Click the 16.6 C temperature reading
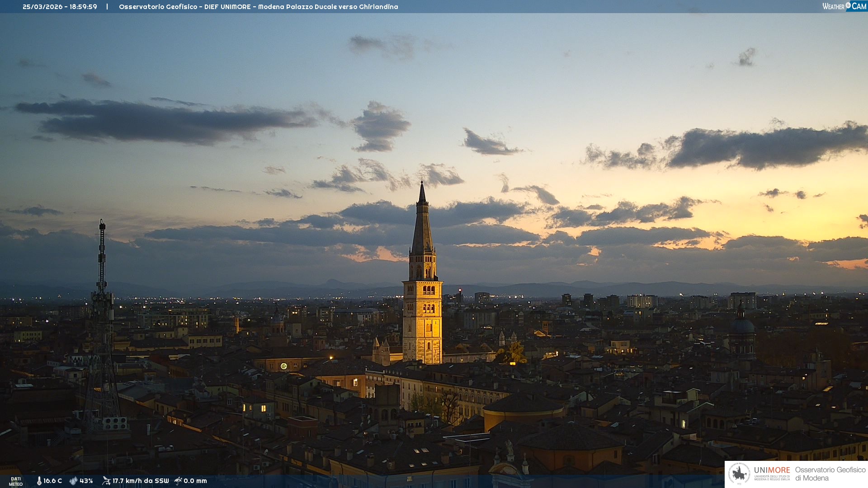 click(52, 481)
